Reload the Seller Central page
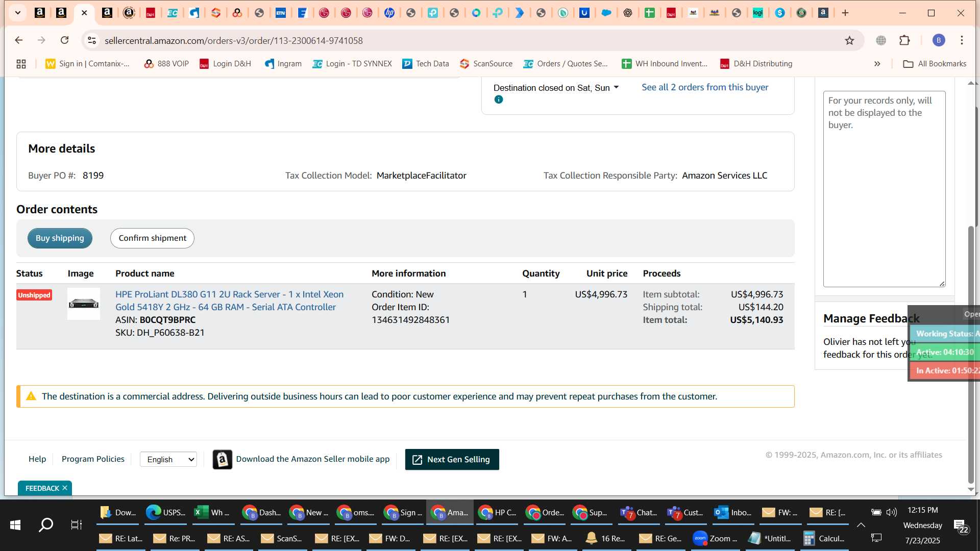 click(64, 40)
